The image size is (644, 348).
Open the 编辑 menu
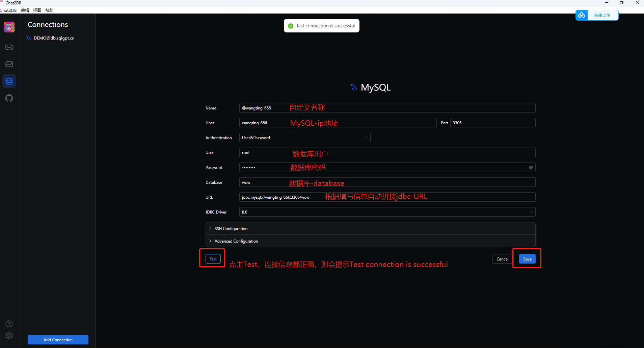pos(25,10)
